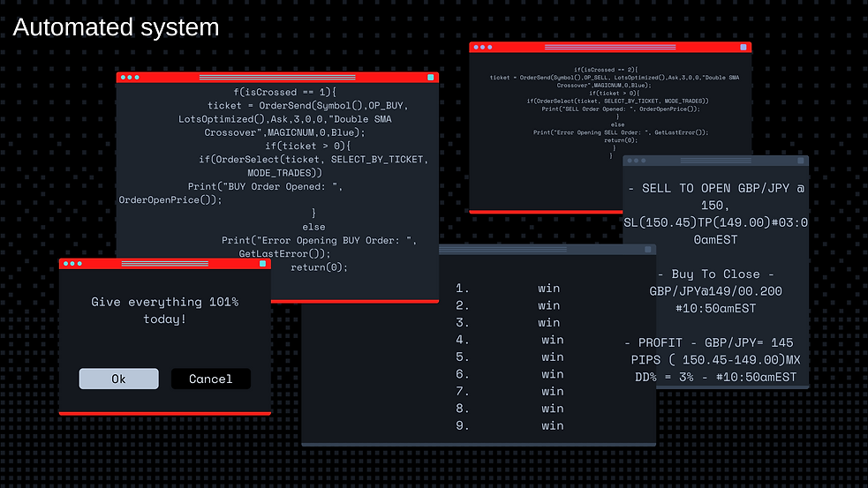Click the 'MODE_TRADES))' line in BUY window
The width and height of the screenshot is (868, 488).
284,173
